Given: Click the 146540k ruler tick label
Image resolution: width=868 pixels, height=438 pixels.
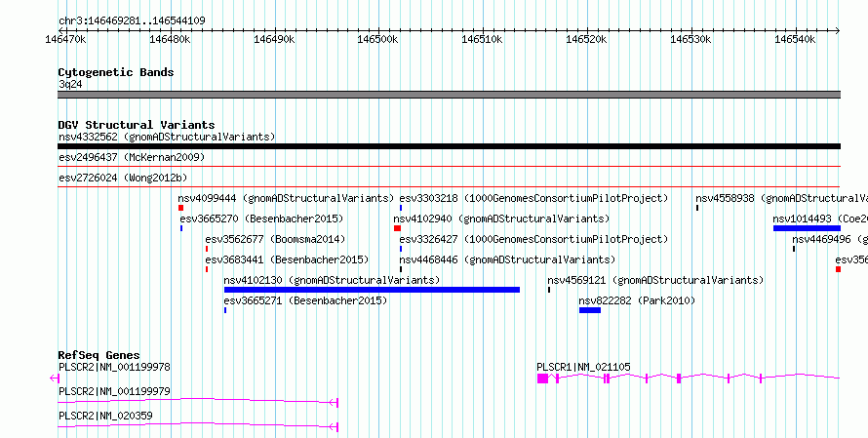Looking at the screenshot, I should (795, 39).
